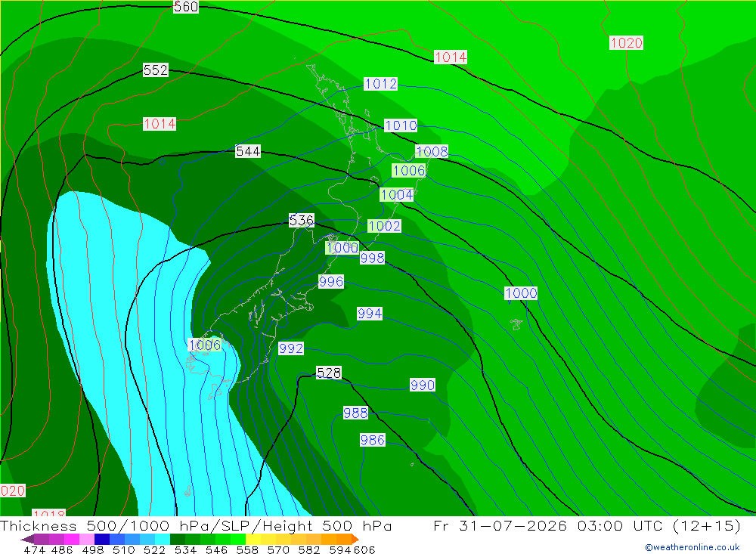Select the red 1014 label beside 1020
The height and width of the screenshot is (554, 756).
tap(451, 57)
